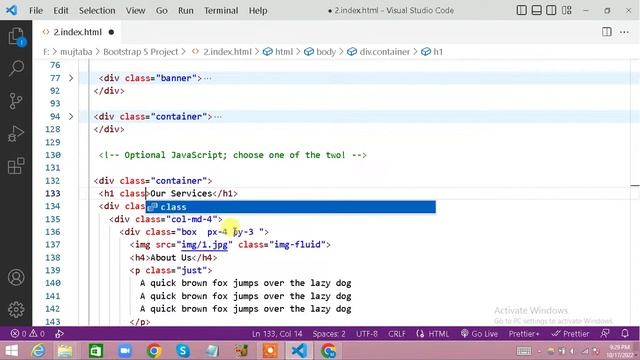Open the View menu
640x360 pixels.
(x=135, y=11)
